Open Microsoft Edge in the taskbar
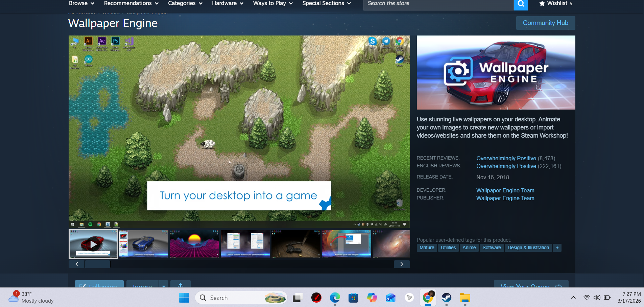This screenshot has width=644, height=307. coord(335,298)
